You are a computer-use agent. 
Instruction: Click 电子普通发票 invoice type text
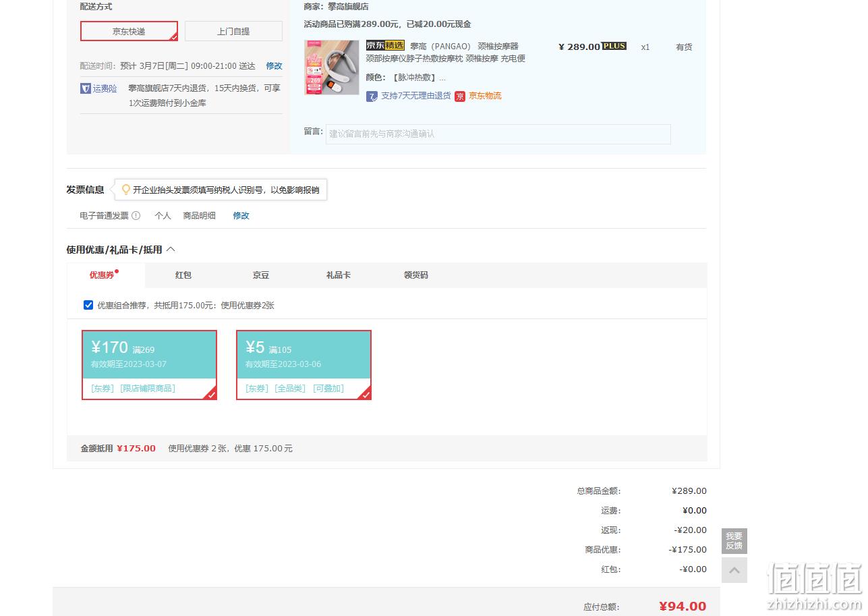point(104,216)
